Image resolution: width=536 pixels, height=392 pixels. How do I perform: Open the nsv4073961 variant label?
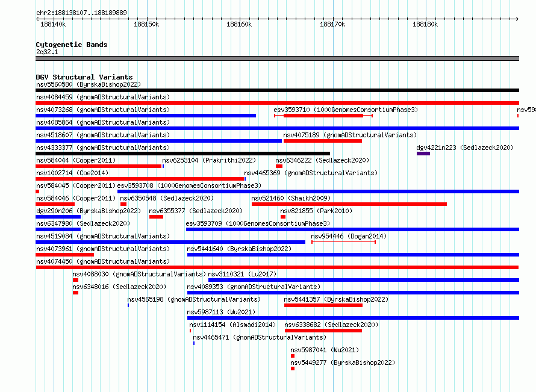point(103,249)
